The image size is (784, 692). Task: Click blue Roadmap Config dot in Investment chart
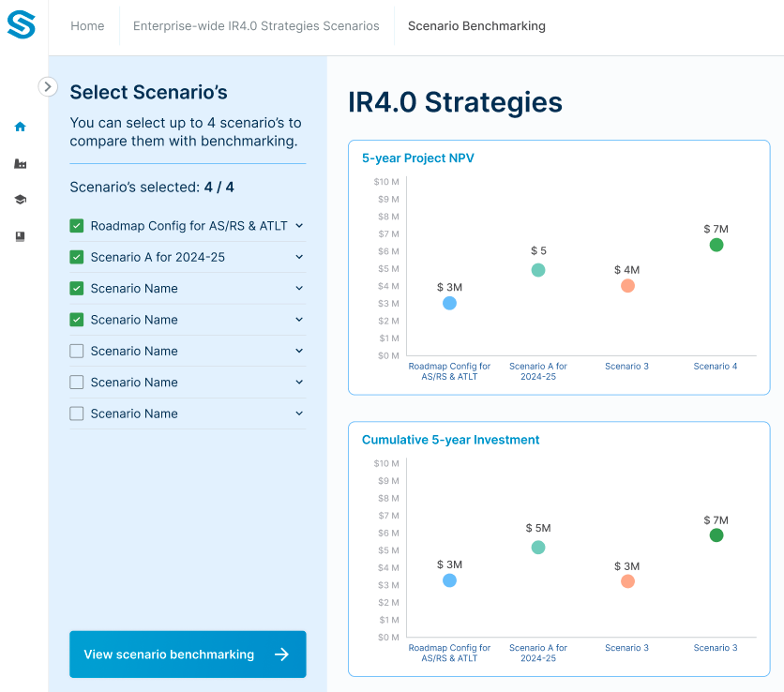pos(449,580)
